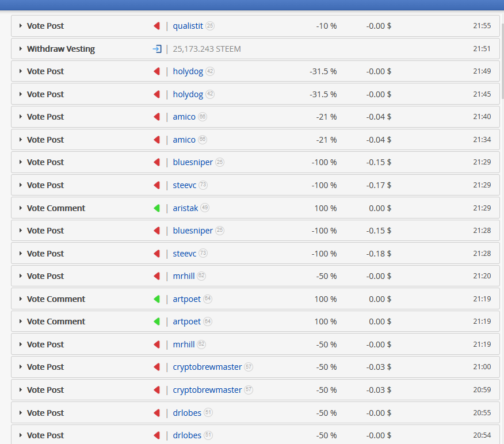Open amico link in the 21:34 row

click(184, 140)
